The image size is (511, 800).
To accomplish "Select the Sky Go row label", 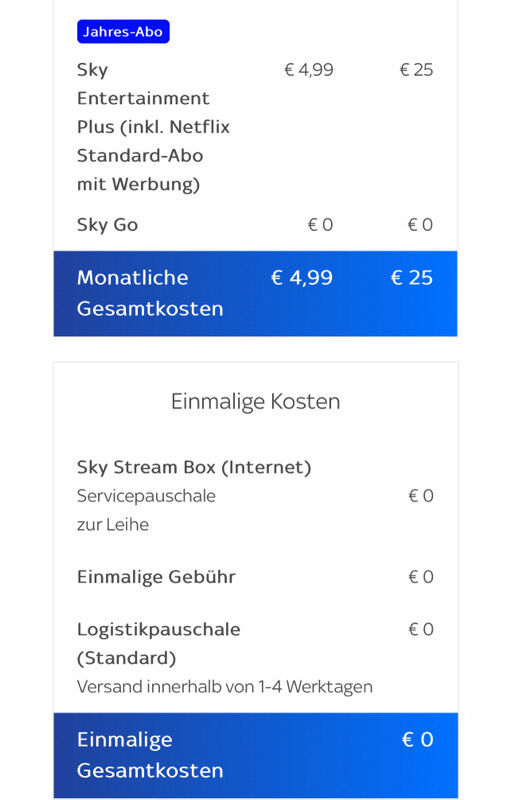I will pyautogui.click(x=107, y=224).
